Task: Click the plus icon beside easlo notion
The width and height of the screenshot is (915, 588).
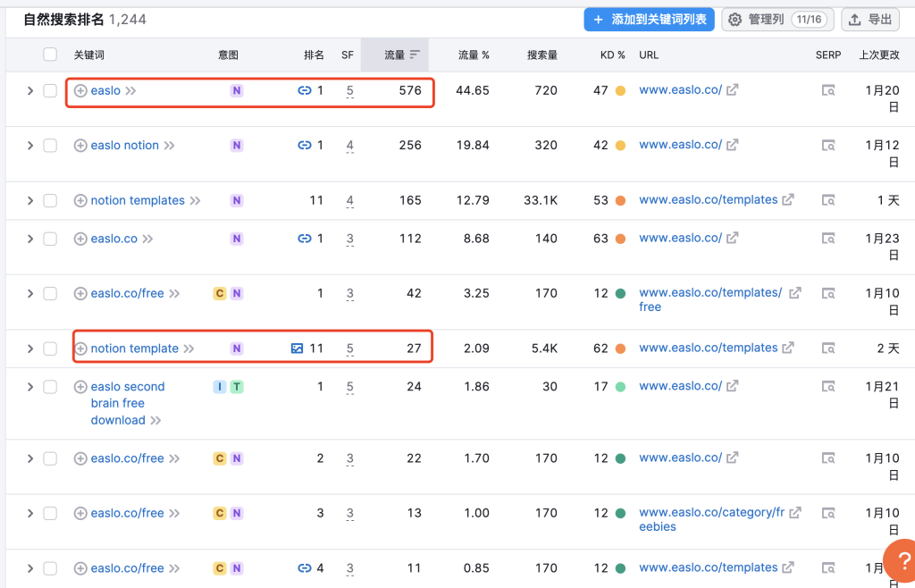Action: [80, 146]
